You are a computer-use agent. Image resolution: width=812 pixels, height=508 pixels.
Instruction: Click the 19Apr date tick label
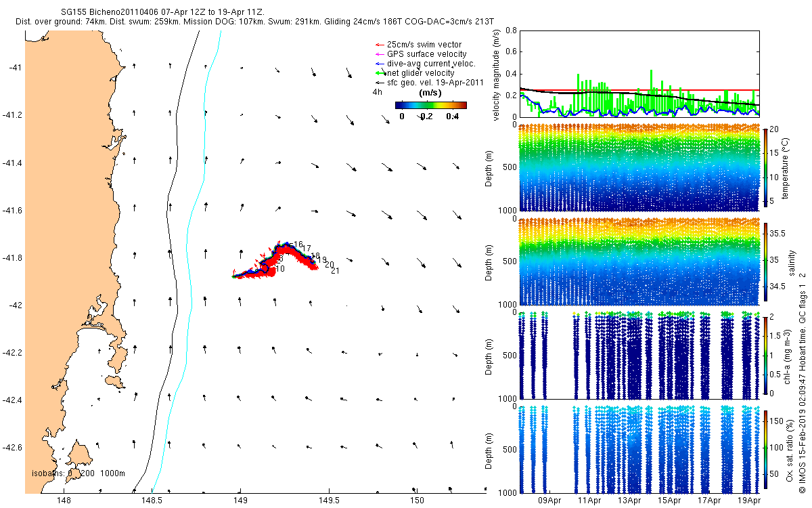749,501
